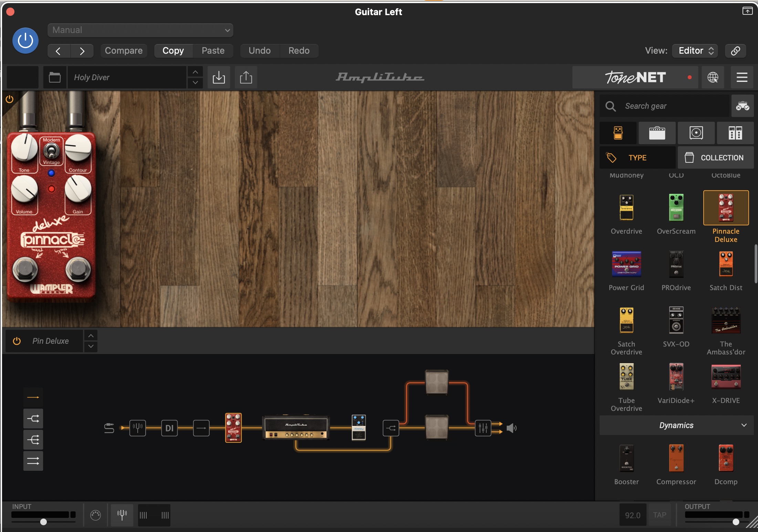Go to previous preset arrow

point(59,51)
